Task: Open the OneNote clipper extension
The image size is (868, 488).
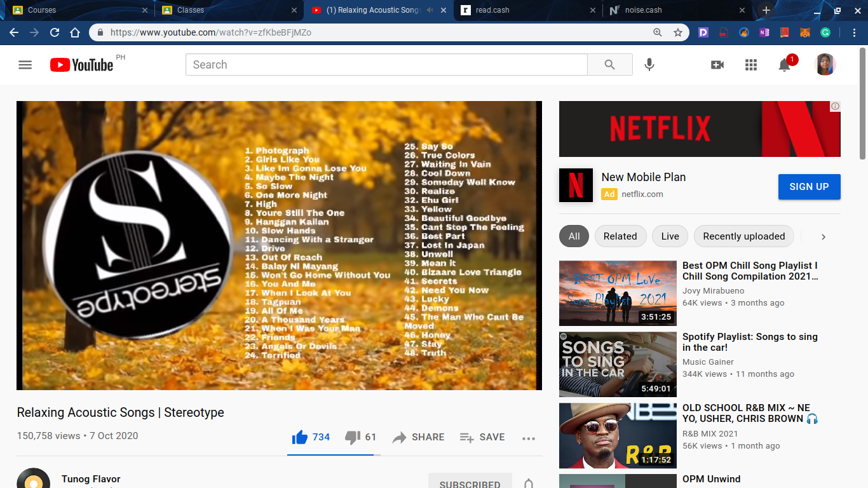Action: (764, 32)
